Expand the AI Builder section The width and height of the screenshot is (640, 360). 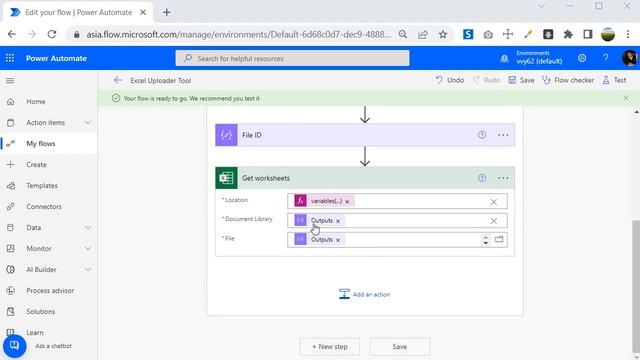coord(88,269)
